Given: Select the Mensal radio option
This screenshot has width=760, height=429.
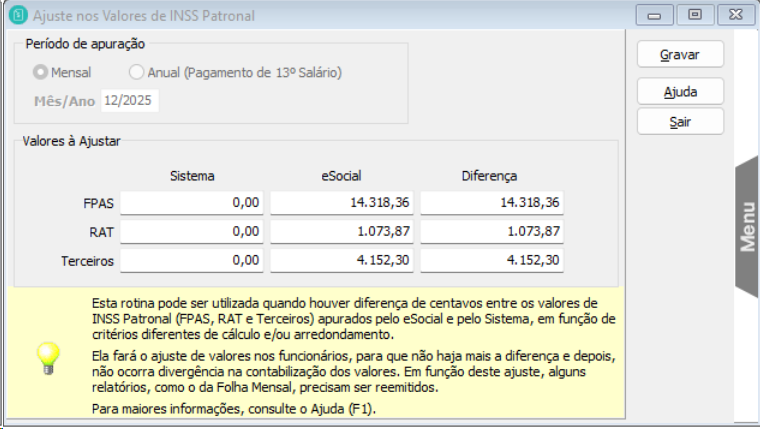Looking at the screenshot, I should click(41, 72).
